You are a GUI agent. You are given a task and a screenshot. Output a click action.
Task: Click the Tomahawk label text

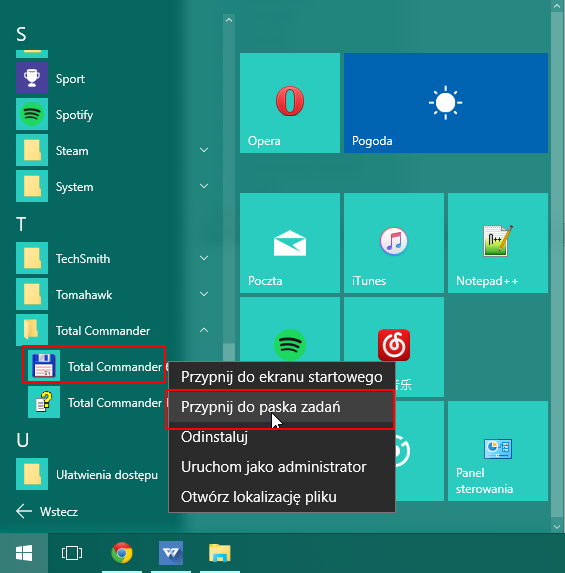coord(84,295)
